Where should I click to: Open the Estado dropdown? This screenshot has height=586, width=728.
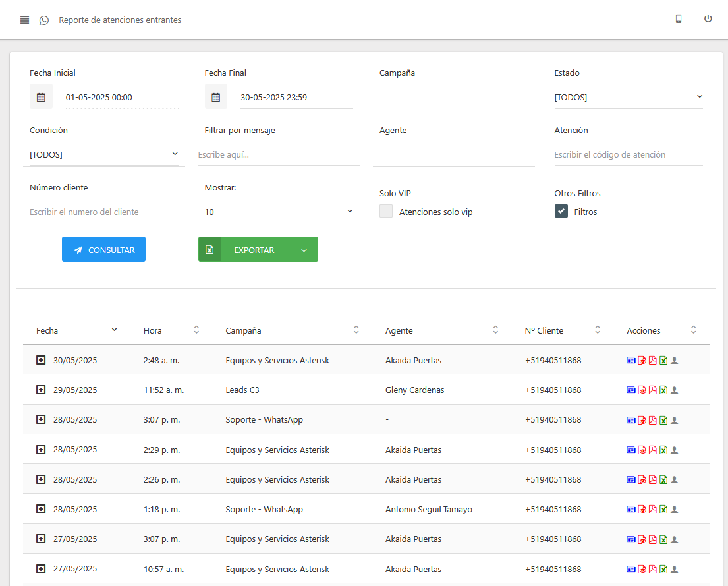(x=628, y=97)
